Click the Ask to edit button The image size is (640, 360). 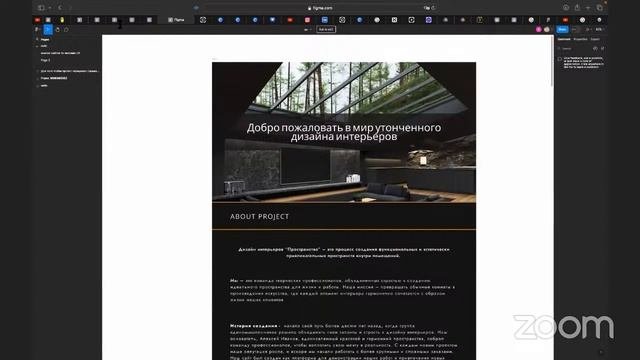(x=326, y=29)
